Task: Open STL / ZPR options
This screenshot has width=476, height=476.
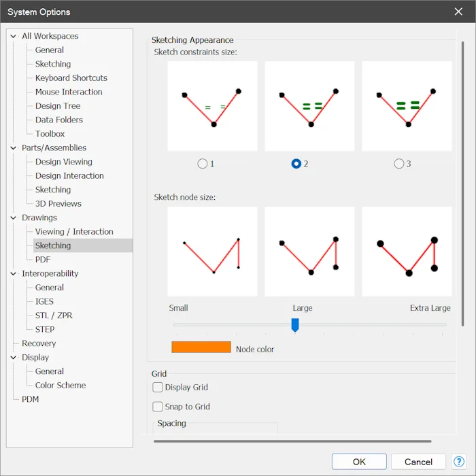Action: pyautogui.click(x=54, y=315)
